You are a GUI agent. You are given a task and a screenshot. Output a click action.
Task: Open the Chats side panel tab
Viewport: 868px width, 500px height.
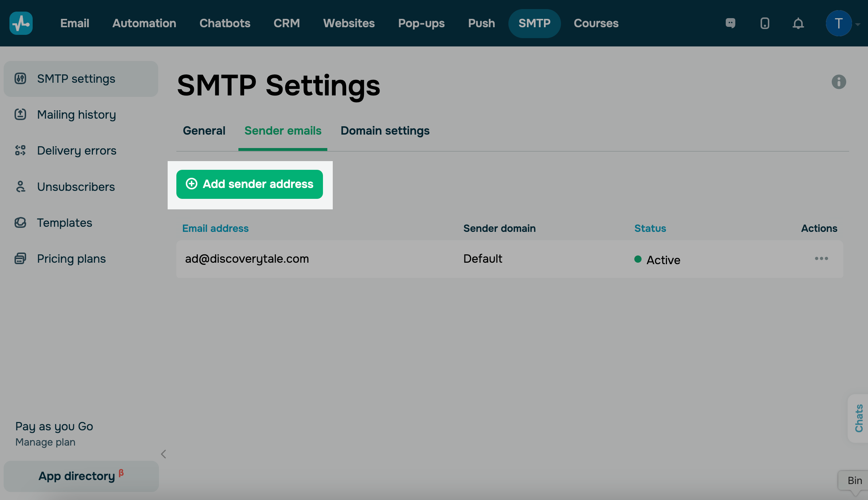[859, 418]
